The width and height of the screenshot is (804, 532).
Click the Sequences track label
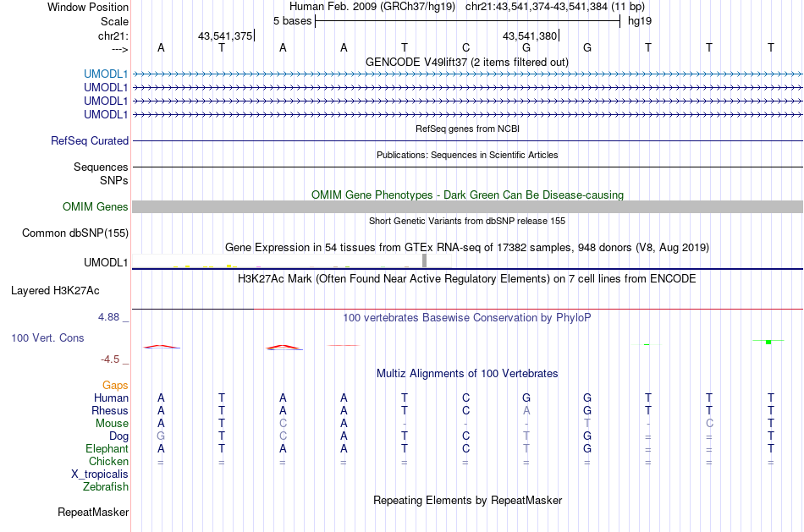point(101,167)
